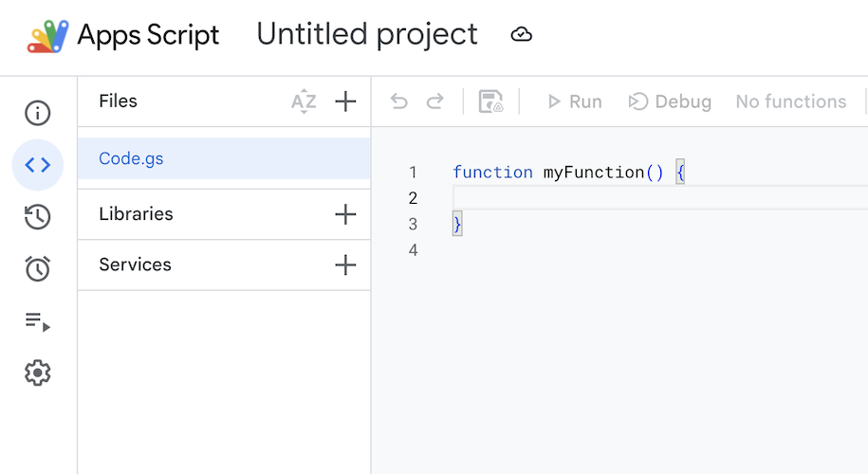Open the No functions selector
The image size is (868, 474).
click(x=791, y=101)
